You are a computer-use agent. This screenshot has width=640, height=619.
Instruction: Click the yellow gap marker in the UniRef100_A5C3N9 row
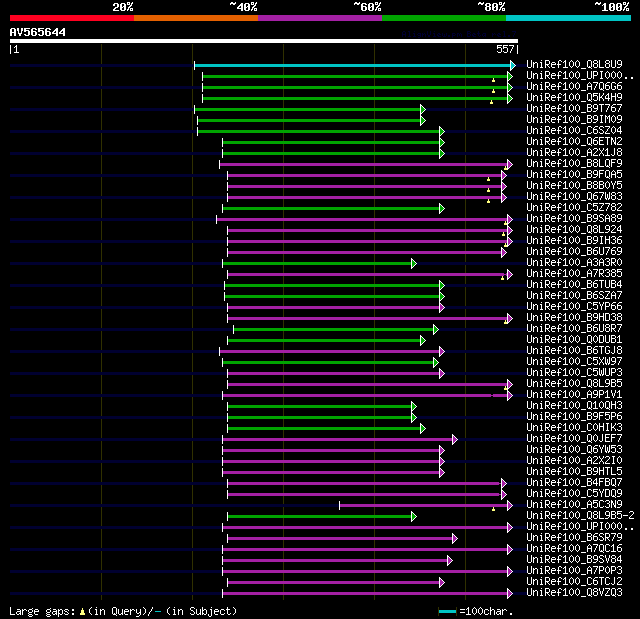click(493, 509)
